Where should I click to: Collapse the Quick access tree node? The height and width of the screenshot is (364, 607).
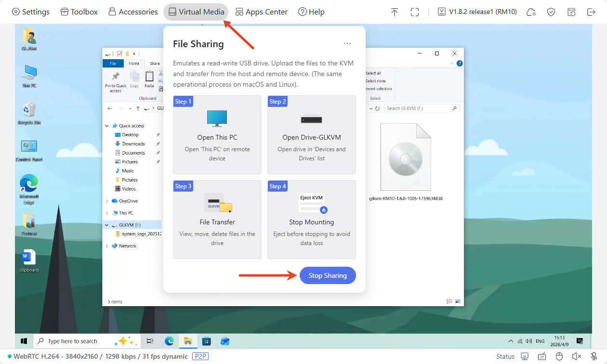coord(107,126)
